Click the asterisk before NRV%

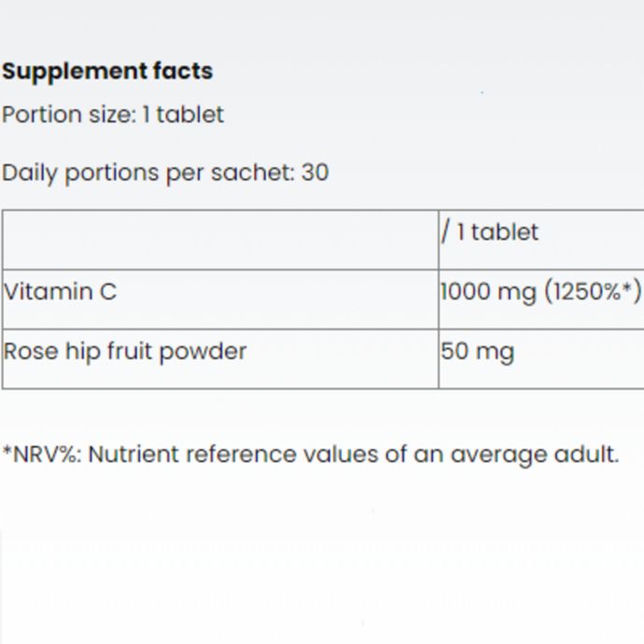(7, 451)
